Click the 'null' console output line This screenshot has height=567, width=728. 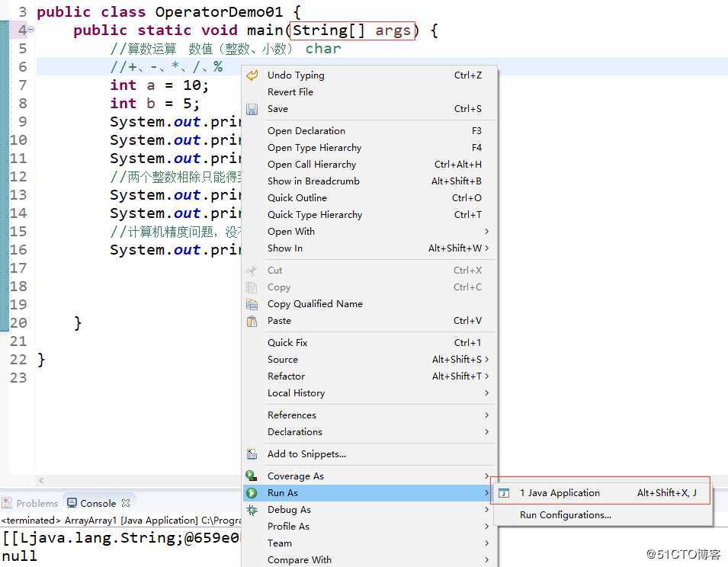(x=20, y=556)
